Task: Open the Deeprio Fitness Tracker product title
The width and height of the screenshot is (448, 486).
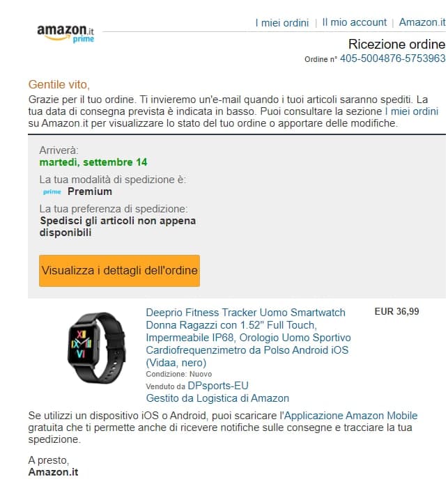Action: pos(248,338)
